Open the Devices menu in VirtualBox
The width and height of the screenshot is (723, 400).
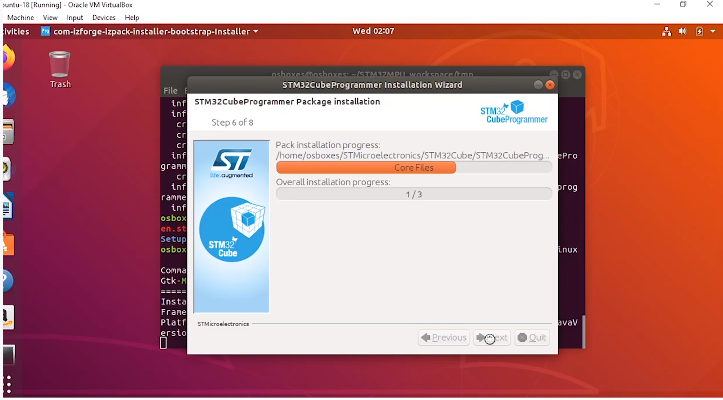pyautogui.click(x=104, y=18)
